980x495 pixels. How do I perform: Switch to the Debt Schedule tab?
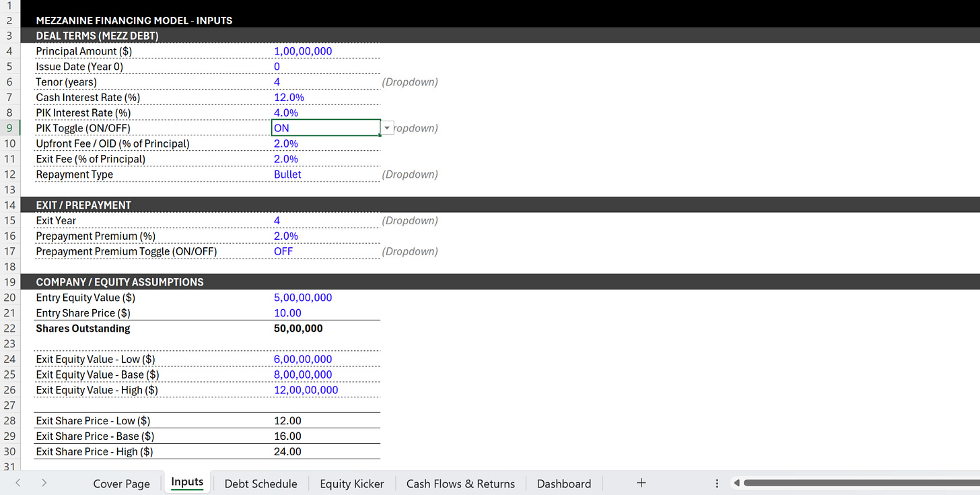(x=260, y=483)
